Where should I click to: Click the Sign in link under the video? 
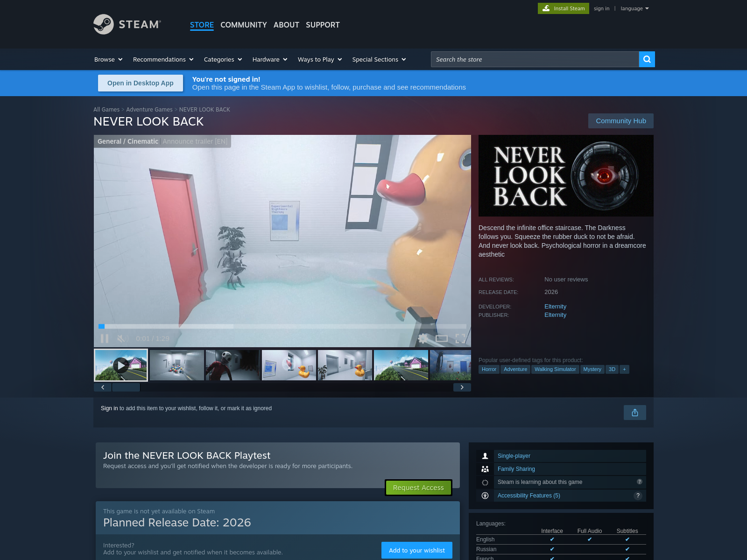pos(109,408)
